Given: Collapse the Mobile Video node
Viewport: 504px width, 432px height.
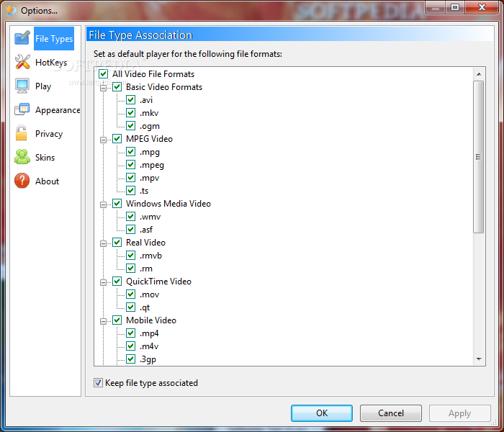Looking at the screenshot, I should (103, 321).
